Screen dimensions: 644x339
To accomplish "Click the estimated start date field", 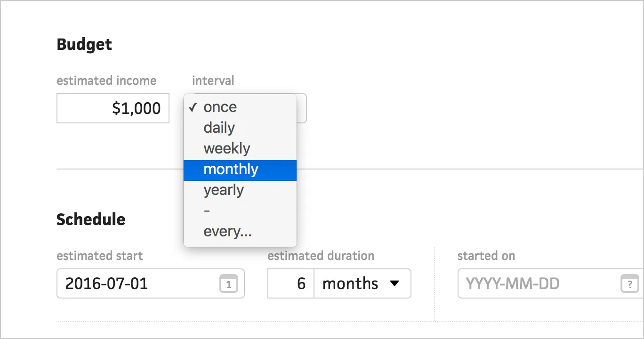I will point(132,283).
